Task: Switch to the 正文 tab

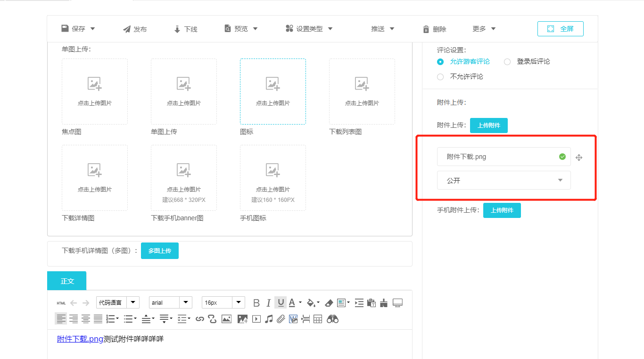Action: click(67, 281)
